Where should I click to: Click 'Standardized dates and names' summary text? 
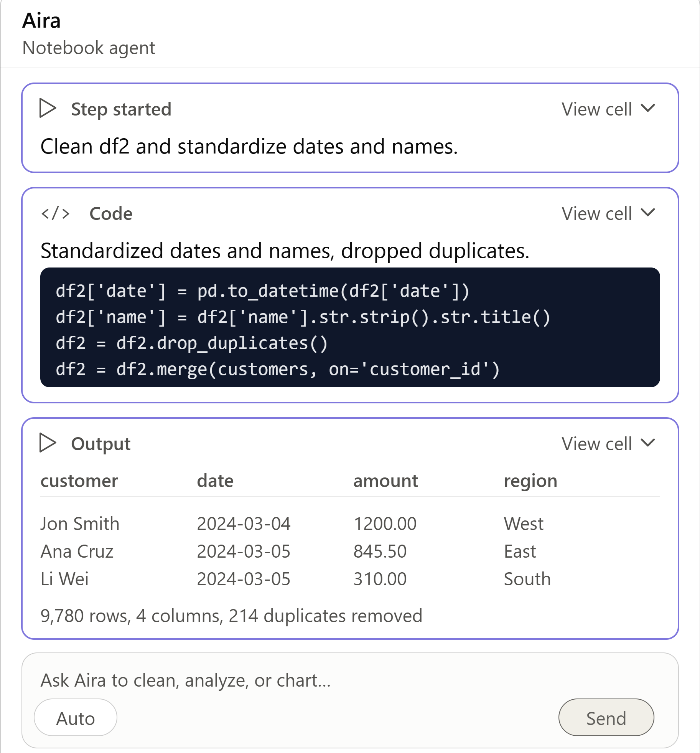click(285, 251)
